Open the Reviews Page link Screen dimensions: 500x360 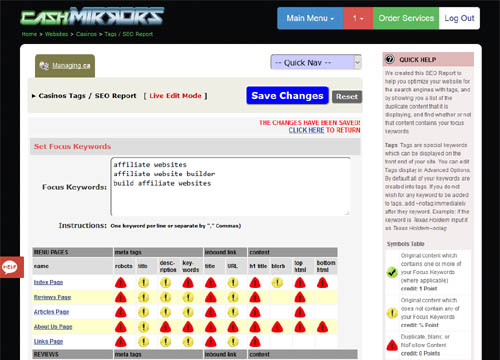(52, 297)
